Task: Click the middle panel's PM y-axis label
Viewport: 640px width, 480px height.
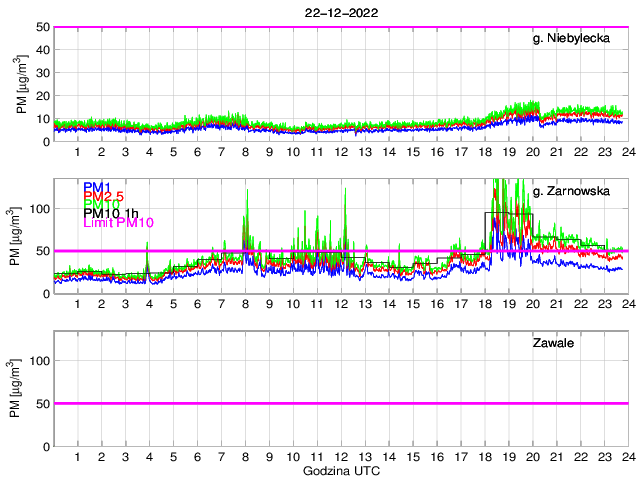Action: pos(23,236)
